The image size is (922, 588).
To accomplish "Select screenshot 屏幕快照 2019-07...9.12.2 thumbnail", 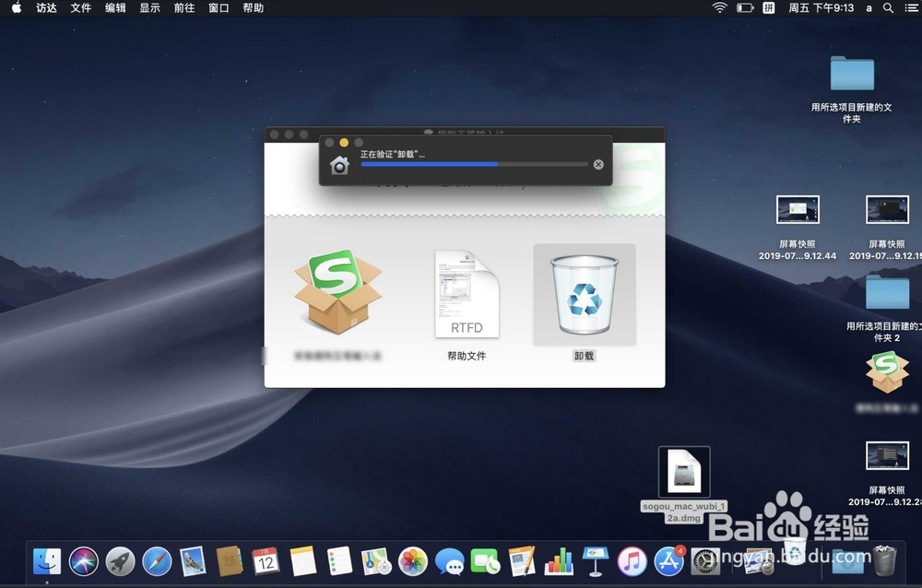I will pos(887,455).
